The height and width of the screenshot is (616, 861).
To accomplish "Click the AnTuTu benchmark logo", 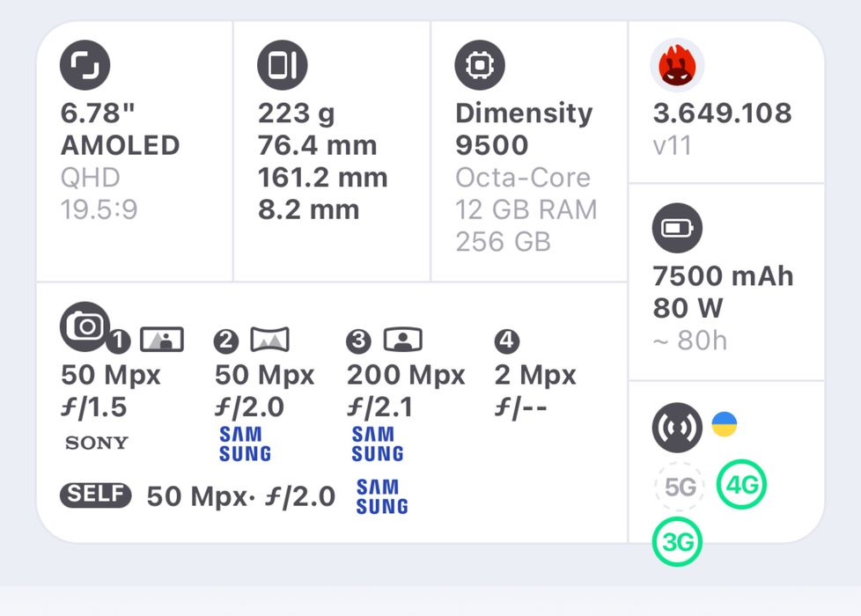I will coord(677,66).
